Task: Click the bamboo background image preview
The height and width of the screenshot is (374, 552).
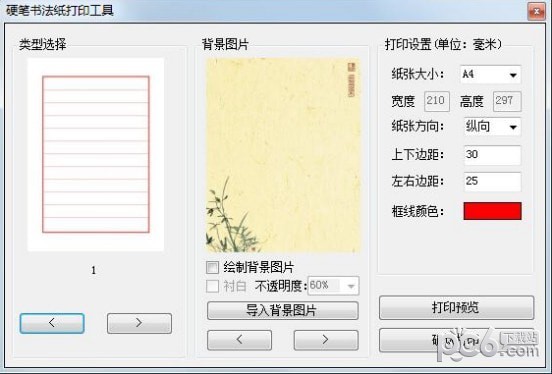Action: tap(283, 155)
